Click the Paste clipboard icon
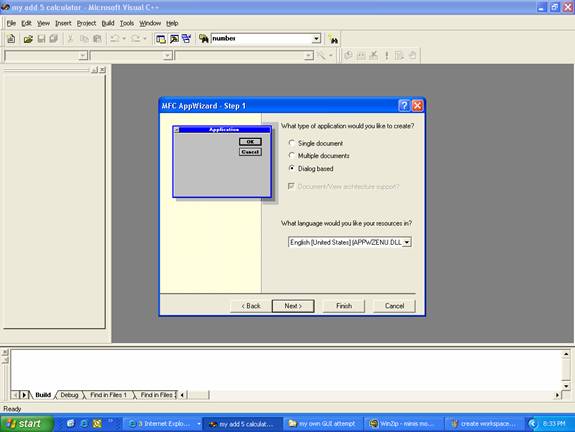The height and width of the screenshot is (432, 575). coord(97,39)
